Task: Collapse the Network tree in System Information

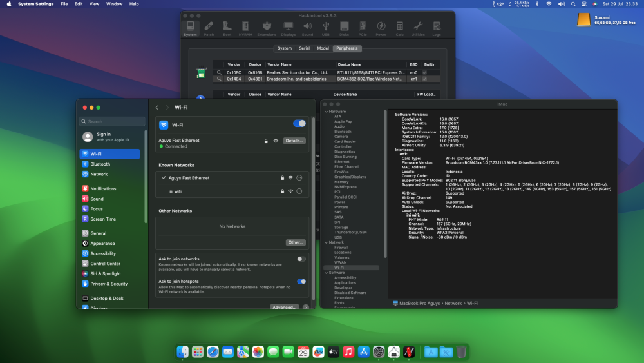Action: tap(327, 242)
